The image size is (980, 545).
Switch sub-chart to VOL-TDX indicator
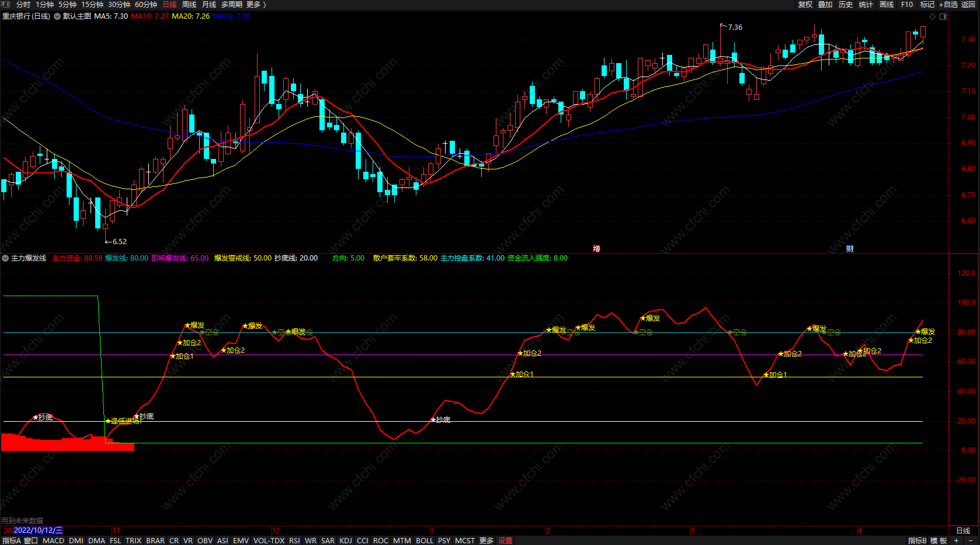click(x=269, y=541)
